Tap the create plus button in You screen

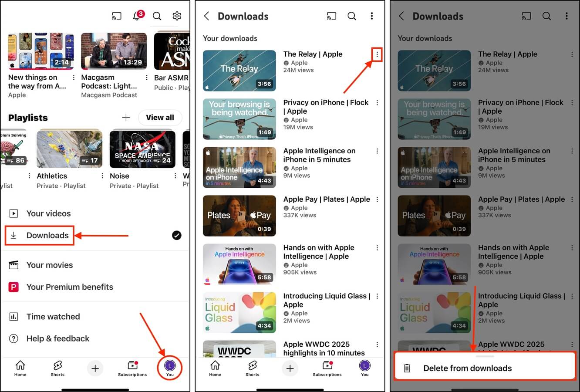[95, 368]
